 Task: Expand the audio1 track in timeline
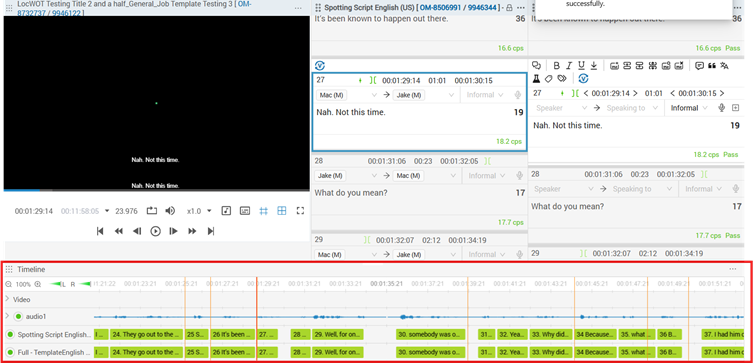(7, 316)
